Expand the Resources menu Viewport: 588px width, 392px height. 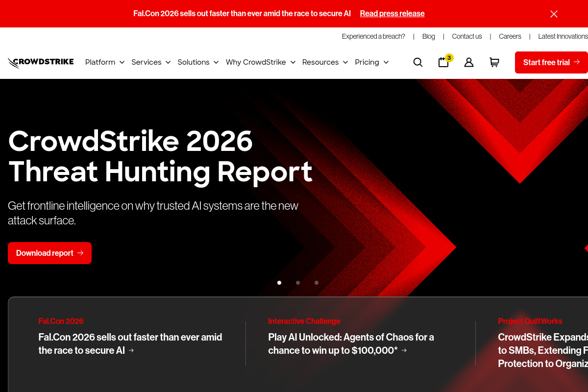tap(325, 62)
